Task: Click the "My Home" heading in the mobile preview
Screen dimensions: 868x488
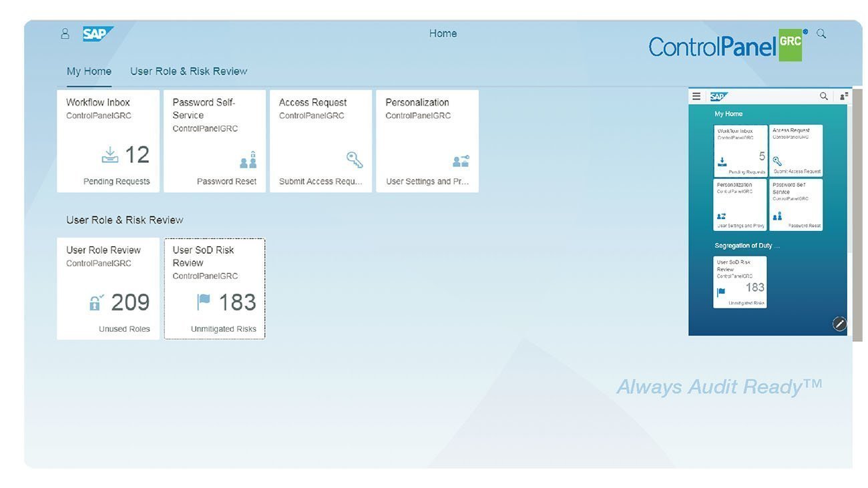Action: [x=728, y=114]
